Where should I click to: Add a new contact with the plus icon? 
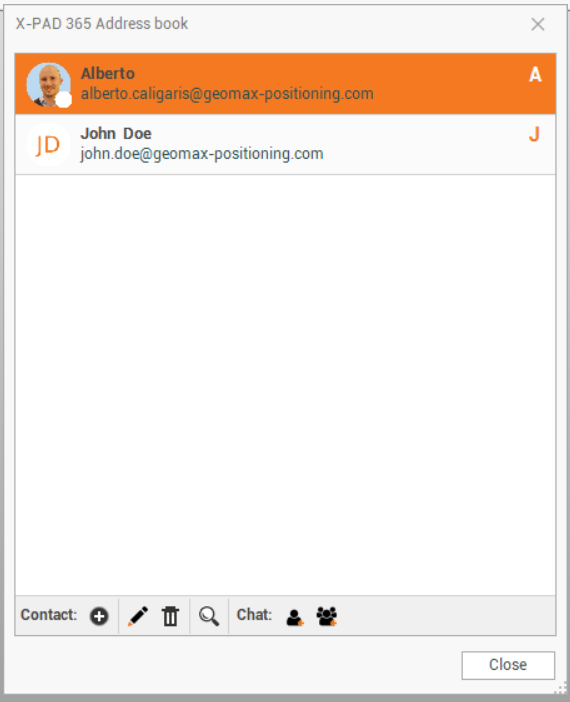point(99,616)
